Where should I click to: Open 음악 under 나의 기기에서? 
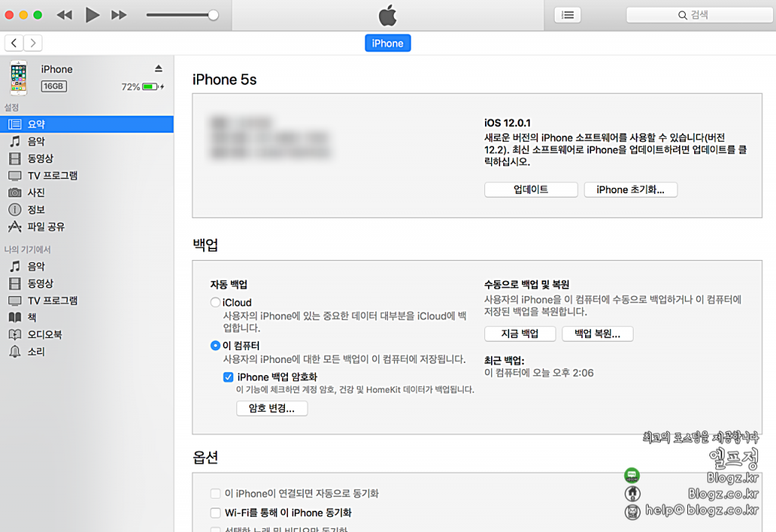[x=86, y=266]
